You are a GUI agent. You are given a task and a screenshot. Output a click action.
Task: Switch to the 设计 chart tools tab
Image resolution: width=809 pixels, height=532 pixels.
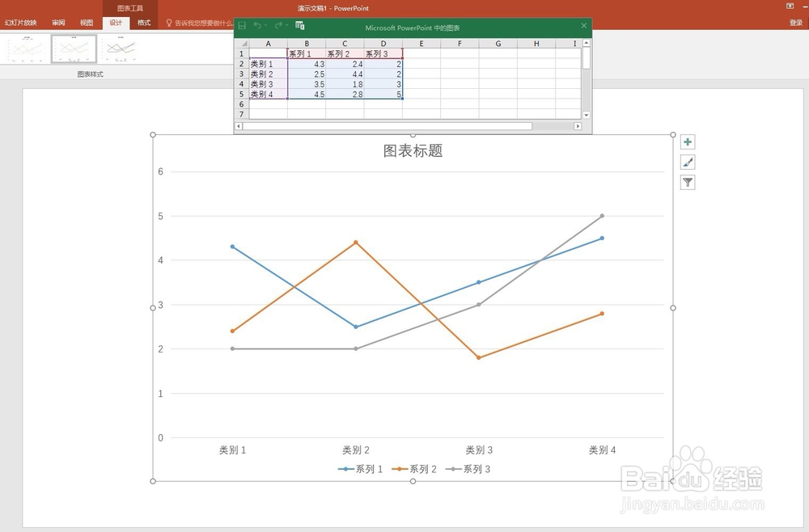pos(116,23)
